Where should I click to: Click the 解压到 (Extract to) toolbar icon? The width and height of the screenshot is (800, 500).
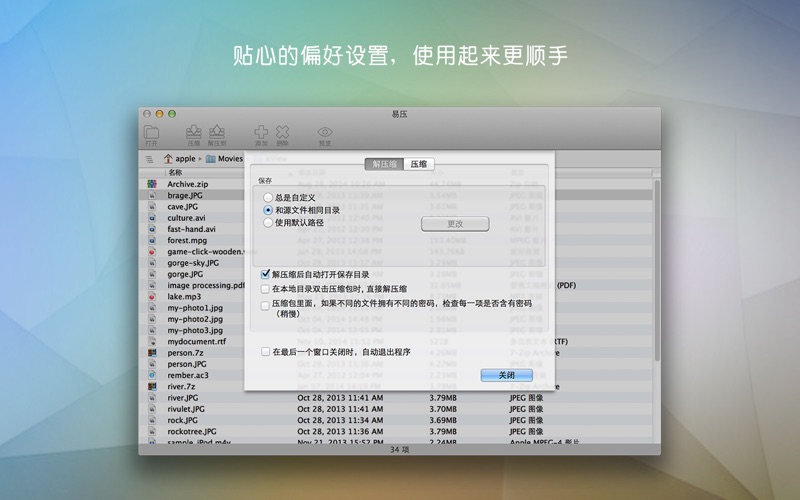pos(216,133)
